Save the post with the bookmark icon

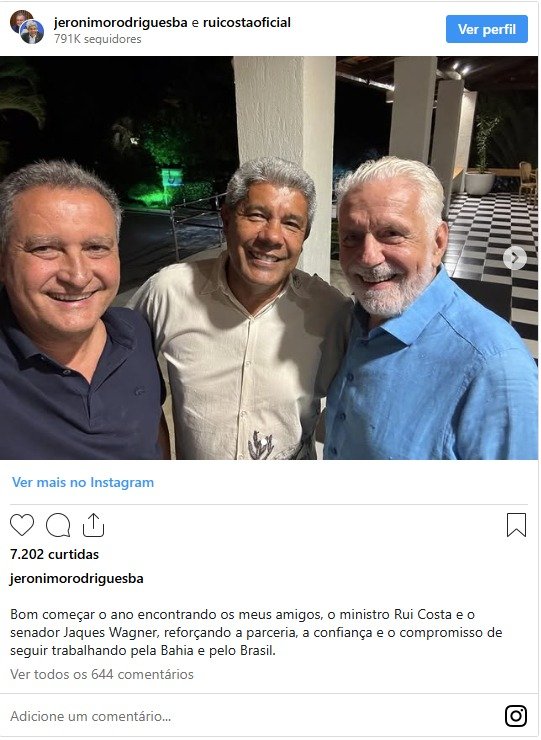pos(516,525)
